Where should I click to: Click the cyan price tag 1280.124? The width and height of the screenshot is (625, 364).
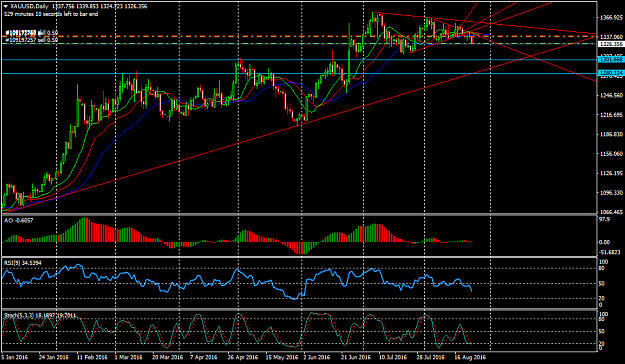[611, 73]
